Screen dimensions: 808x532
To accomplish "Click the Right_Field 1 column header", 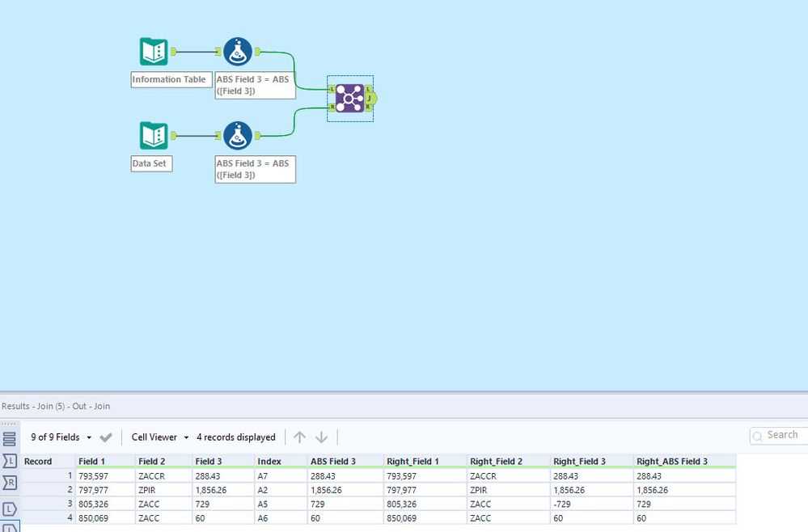I will point(425,462).
